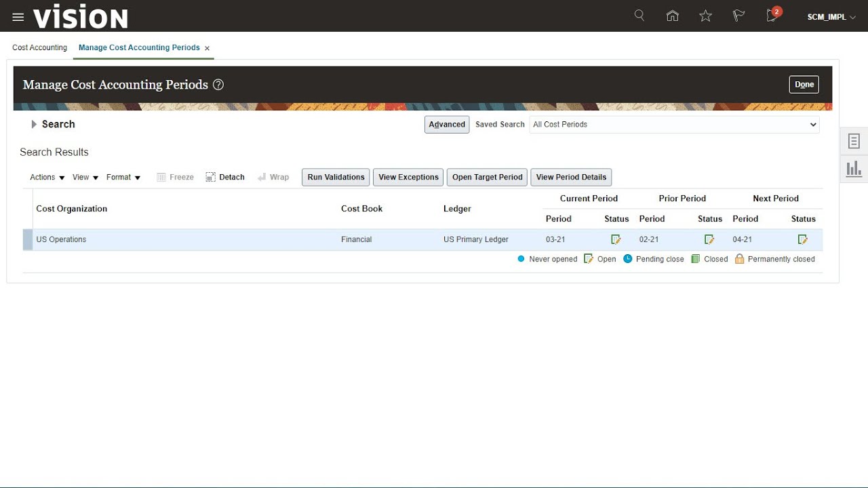The image size is (868, 488).
Task: Close the Manage Cost Accounting Periods tab
Action: [x=208, y=48]
